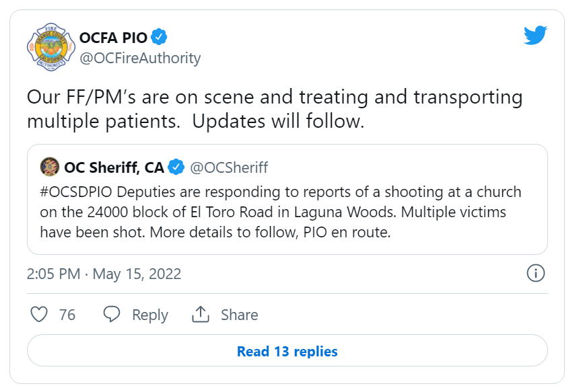
Task: Click the OC Sheriff avatar image
Action: (x=50, y=167)
